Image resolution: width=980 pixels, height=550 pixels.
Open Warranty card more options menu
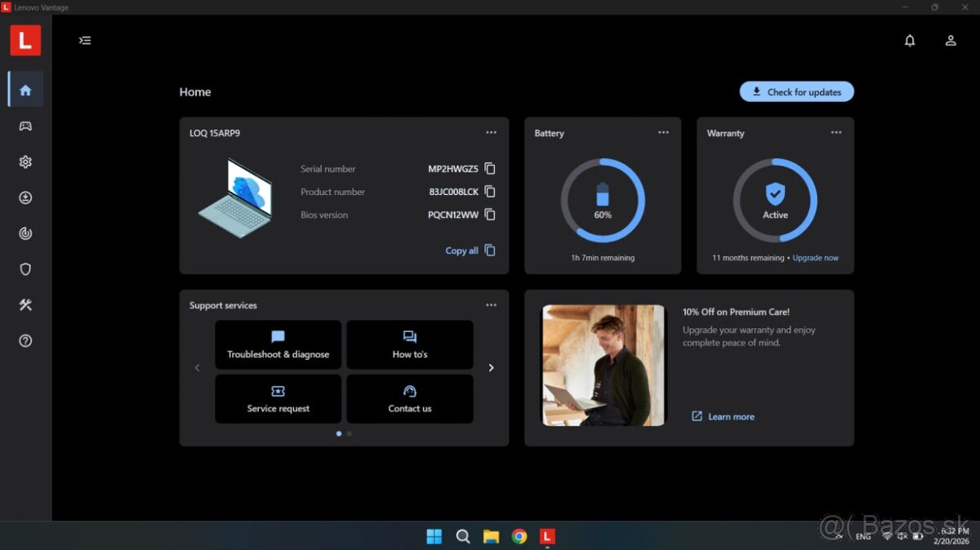(x=836, y=132)
